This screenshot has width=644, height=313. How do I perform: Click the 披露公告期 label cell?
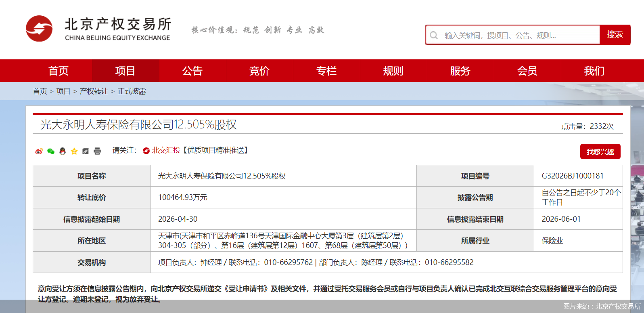pos(475,197)
